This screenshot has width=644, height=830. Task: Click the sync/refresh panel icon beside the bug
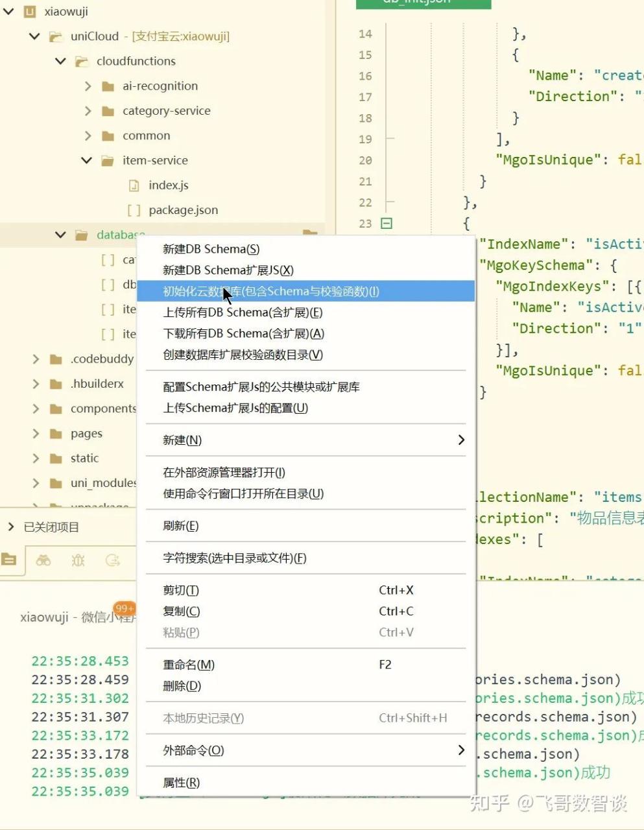[x=113, y=560]
